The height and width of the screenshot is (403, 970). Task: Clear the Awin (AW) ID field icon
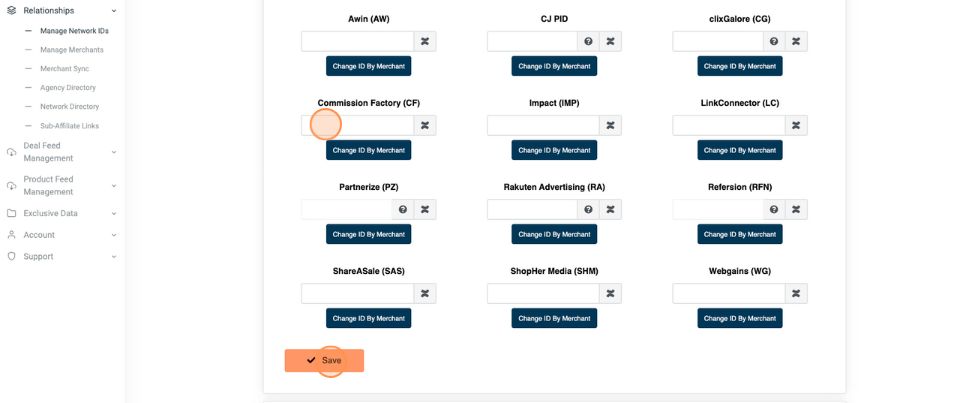click(425, 41)
